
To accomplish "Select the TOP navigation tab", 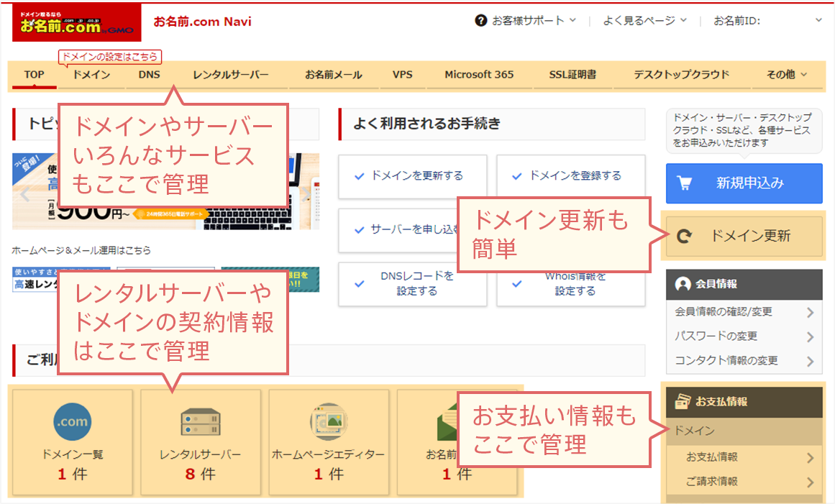I will (x=34, y=75).
